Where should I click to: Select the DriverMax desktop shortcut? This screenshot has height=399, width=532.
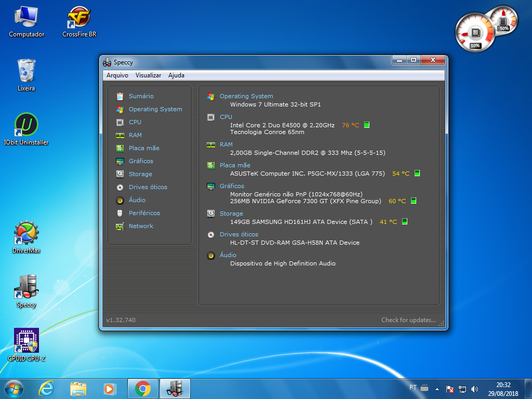point(26,237)
